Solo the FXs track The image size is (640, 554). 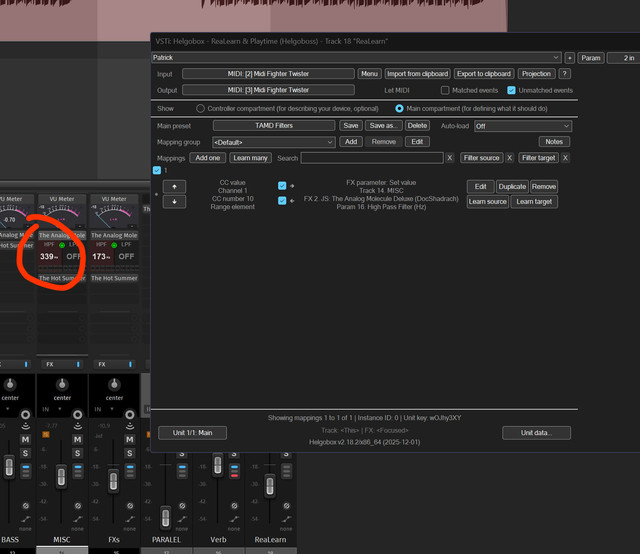tap(130, 453)
